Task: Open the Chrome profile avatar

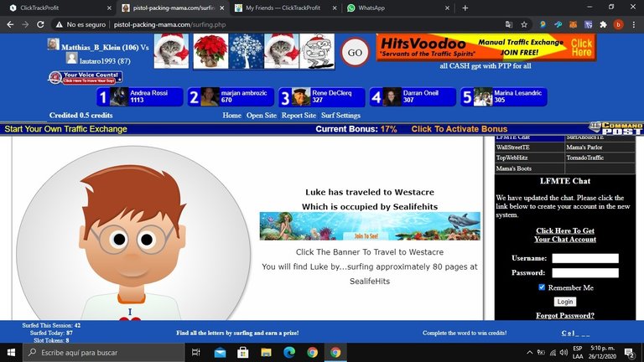Action: (x=618, y=24)
